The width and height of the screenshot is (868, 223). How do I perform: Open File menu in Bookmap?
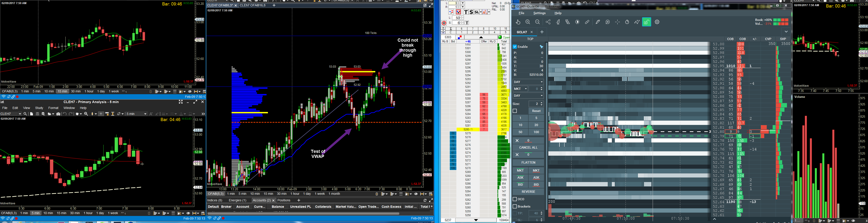(x=521, y=13)
